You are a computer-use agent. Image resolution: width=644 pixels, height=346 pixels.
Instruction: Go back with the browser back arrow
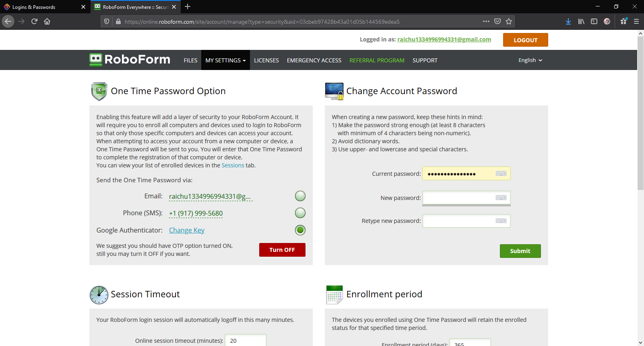coord(8,21)
